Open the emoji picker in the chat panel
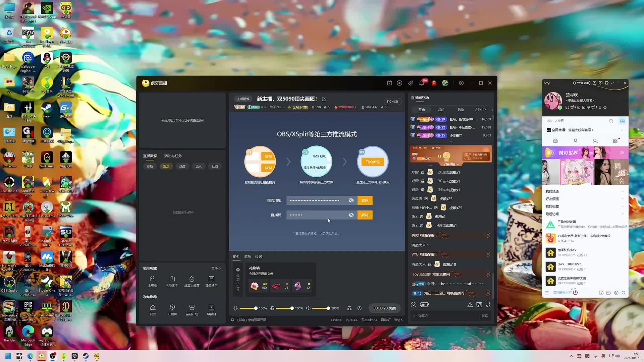Image resolution: width=644 pixels, height=362 pixels. click(x=414, y=305)
